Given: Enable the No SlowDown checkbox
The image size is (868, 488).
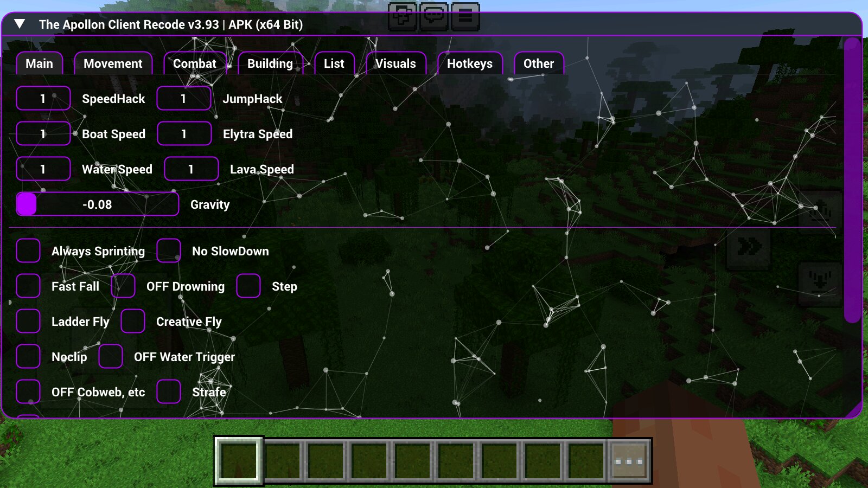Looking at the screenshot, I should pos(169,251).
